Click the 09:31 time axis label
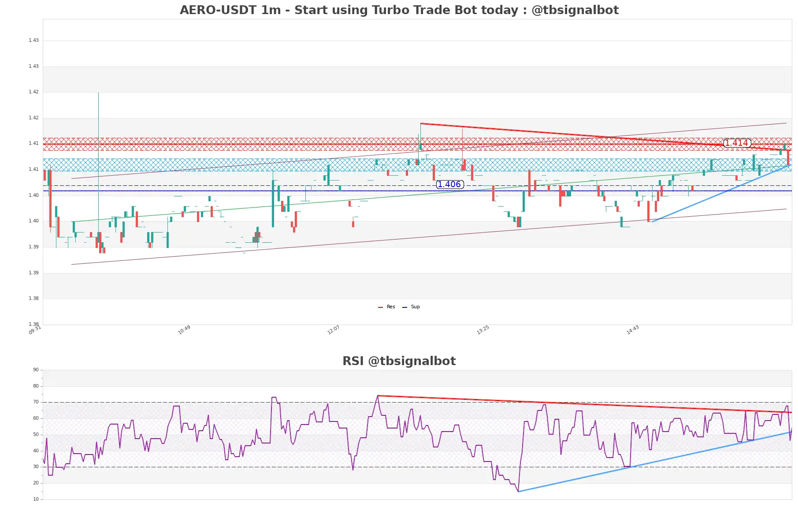This screenshot has height=532, width=798. point(35,330)
